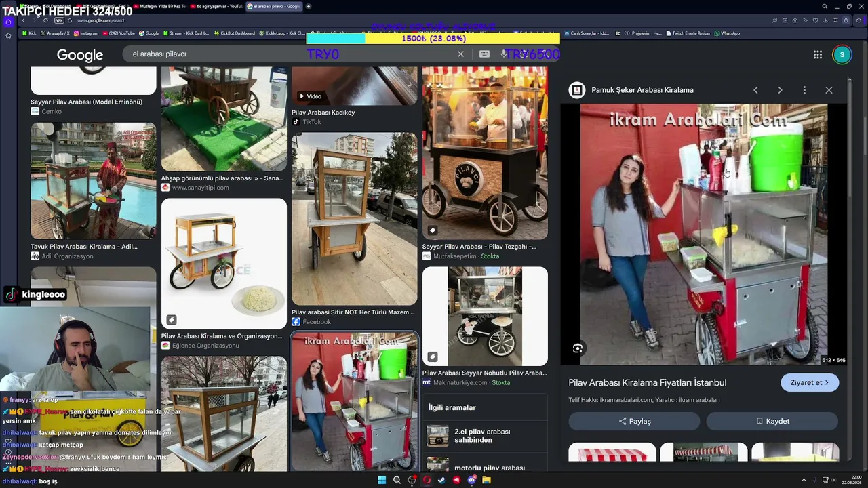Image resolution: width=868 pixels, height=488 pixels.
Task: Open the Opera sidebar home icon
Action: click(x=8, y=22)
